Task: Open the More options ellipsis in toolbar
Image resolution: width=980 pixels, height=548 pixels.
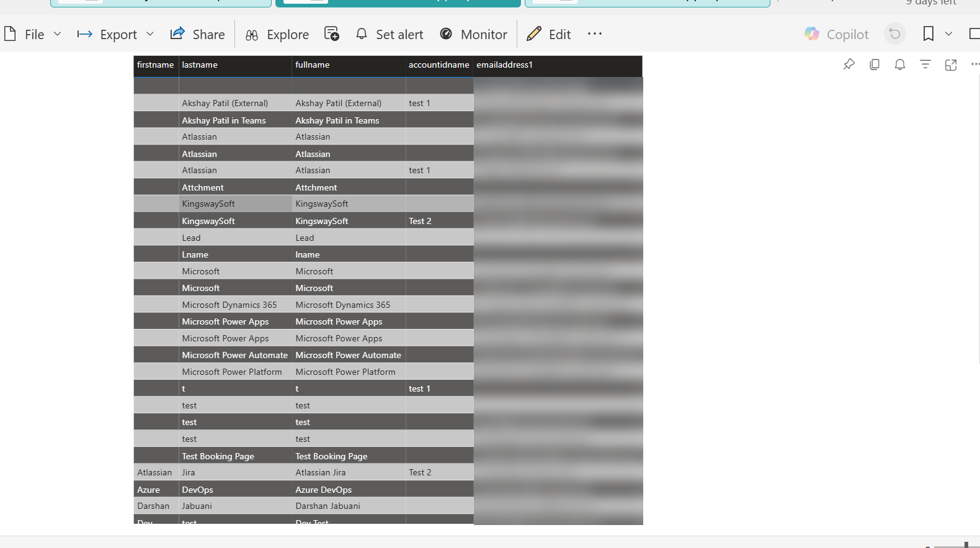Action: (595, 34)
